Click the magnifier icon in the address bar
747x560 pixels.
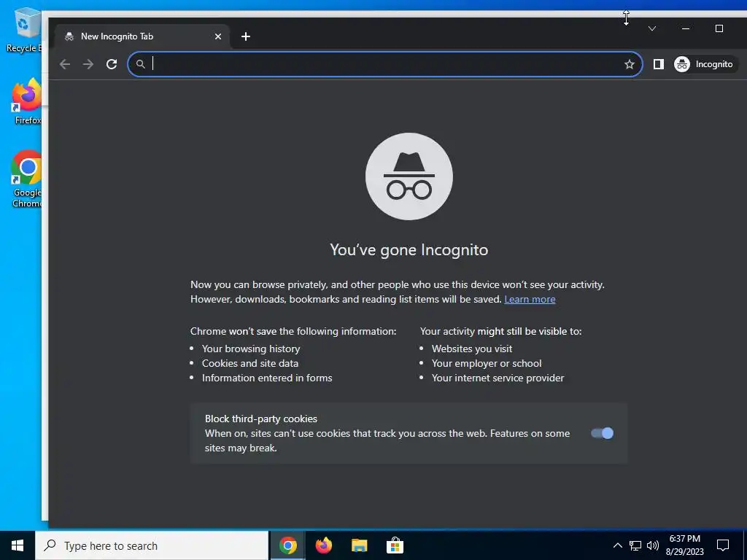click(141, 64)
